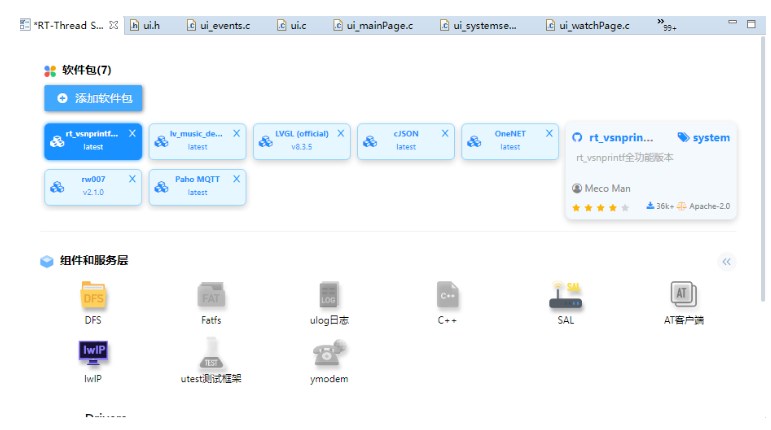Screen dimensions: 771x430
Task: Click the 添加软件包 button
Action: point(93,98)
